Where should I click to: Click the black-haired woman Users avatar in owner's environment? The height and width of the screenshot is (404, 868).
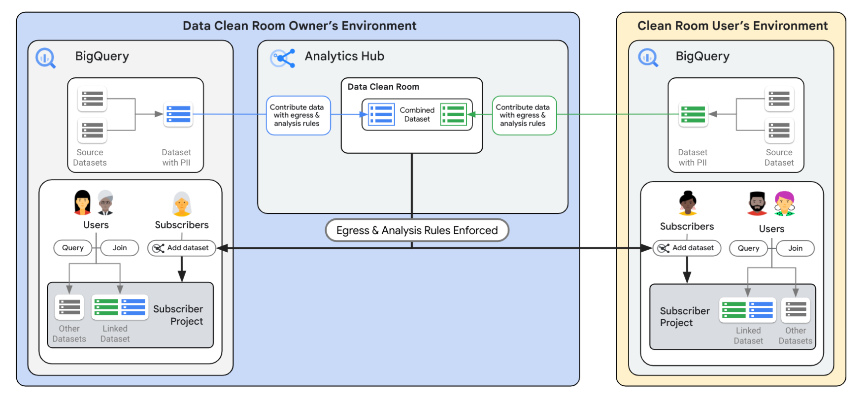click(82, 202)
